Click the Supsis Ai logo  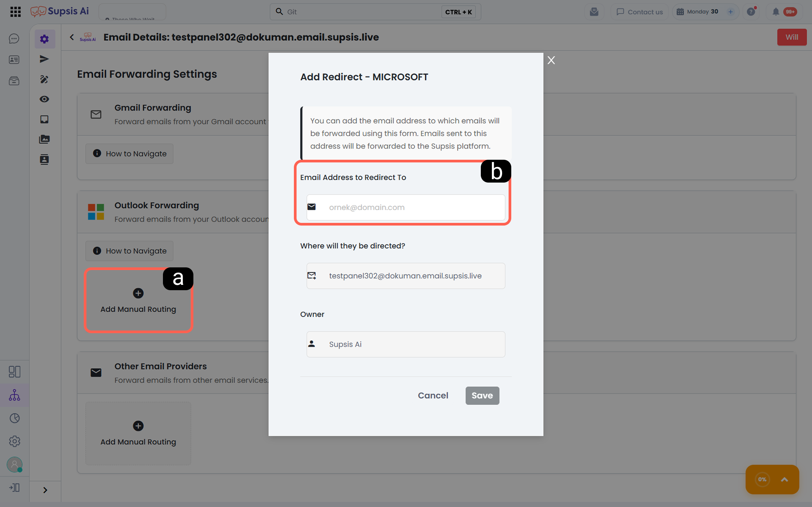[60, 11]
